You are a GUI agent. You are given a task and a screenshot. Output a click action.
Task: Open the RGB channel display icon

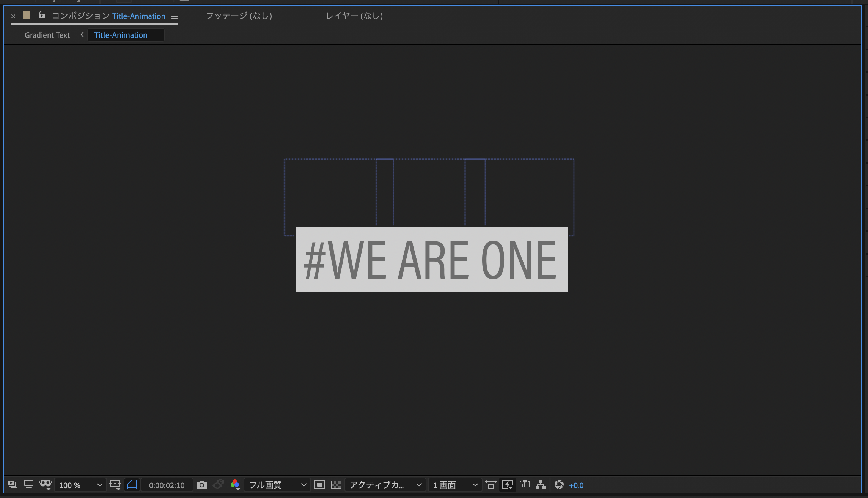pyautogui.click(x=235, y=484)
